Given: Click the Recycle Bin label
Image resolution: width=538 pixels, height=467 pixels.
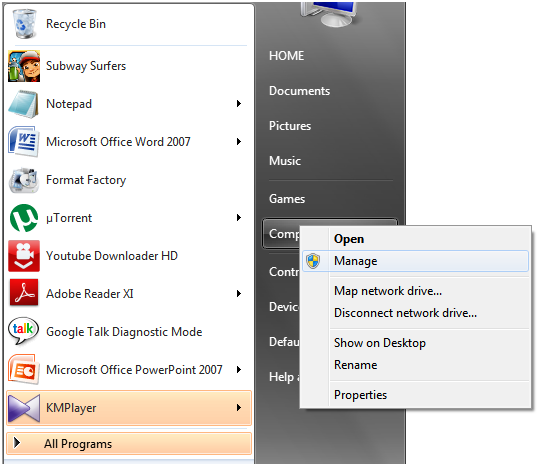Looking at the screenshot, I should [x=76, y=24].
